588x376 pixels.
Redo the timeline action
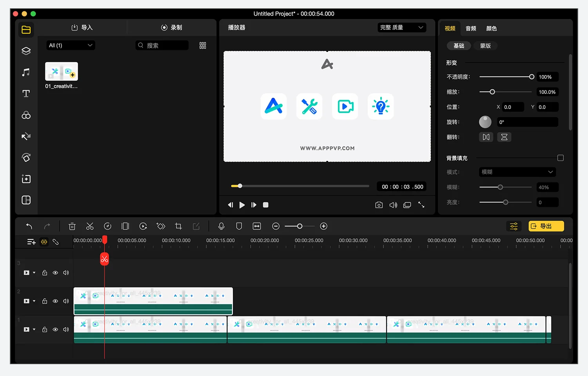click(x=47, y=226)
